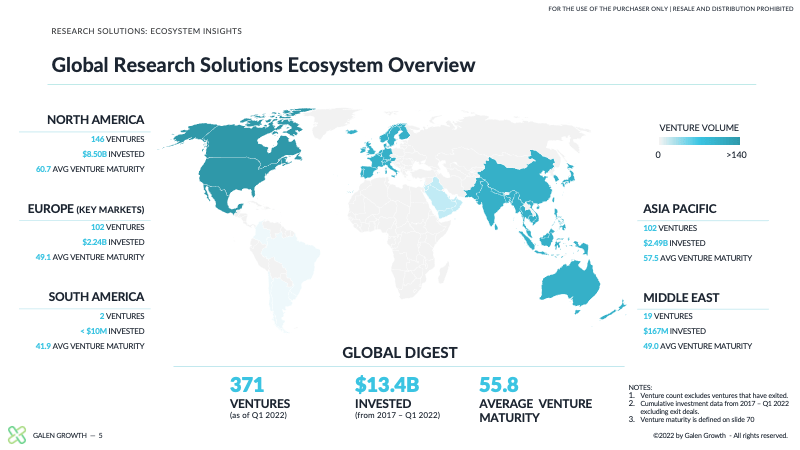Viewport: 800px width, 450px height.
Task: Select the EUROPE (KEY MARKETS) heading
Action: (x=86, y=209)
